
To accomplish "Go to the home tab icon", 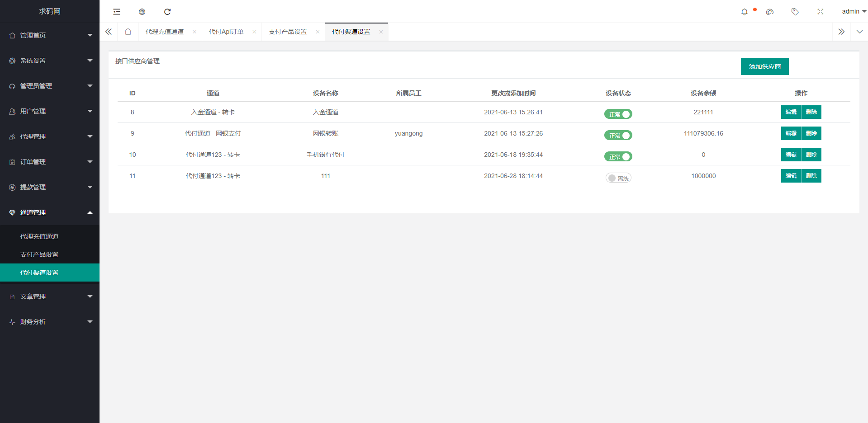I will [128, 32].
